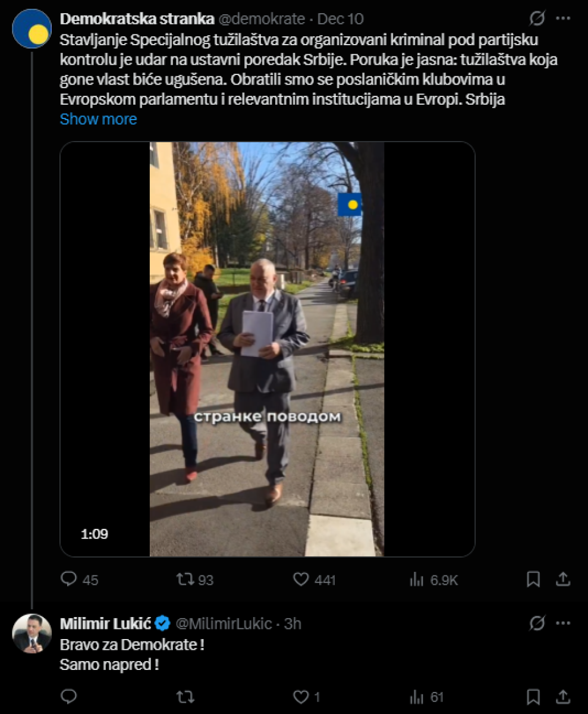Share the Demokratska stranka post
The image size is (588, 714).
[x=563, y=579]
